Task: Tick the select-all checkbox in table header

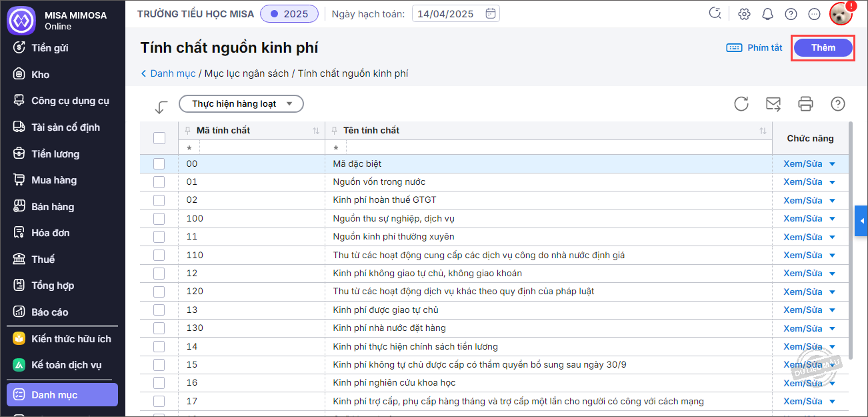Action: (159, 138)
